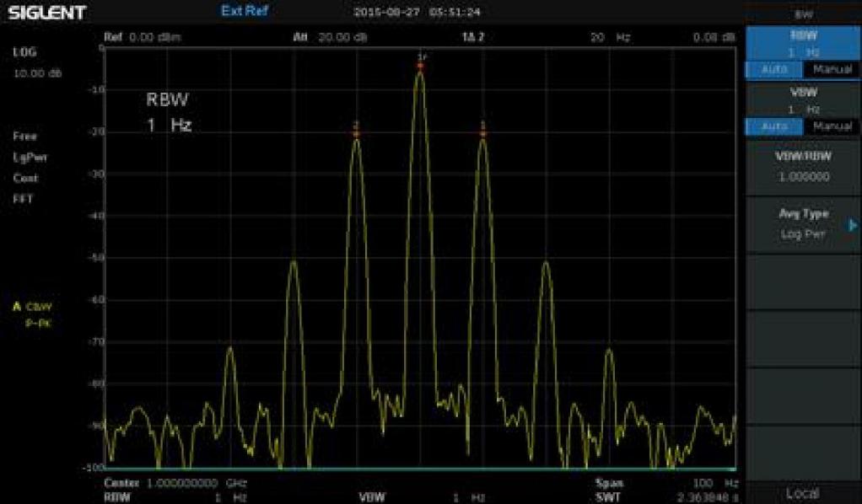Viewport: 862px width, 504px height.
Task: Click the BW menu title
Action: (x=804, y=14)
